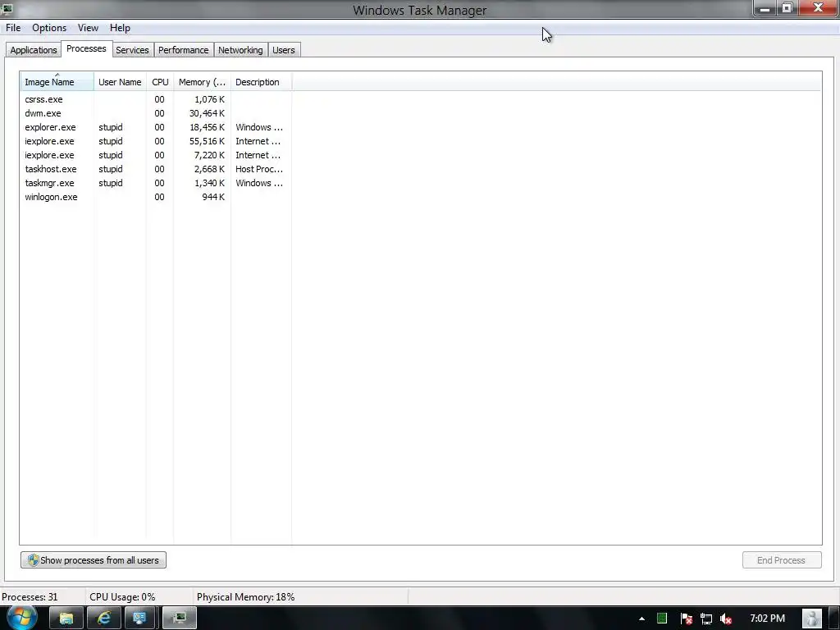Open Windows Explorer folder taskbar icon
840x630 pixels.
pyautogui.click(x=66, y=619)
